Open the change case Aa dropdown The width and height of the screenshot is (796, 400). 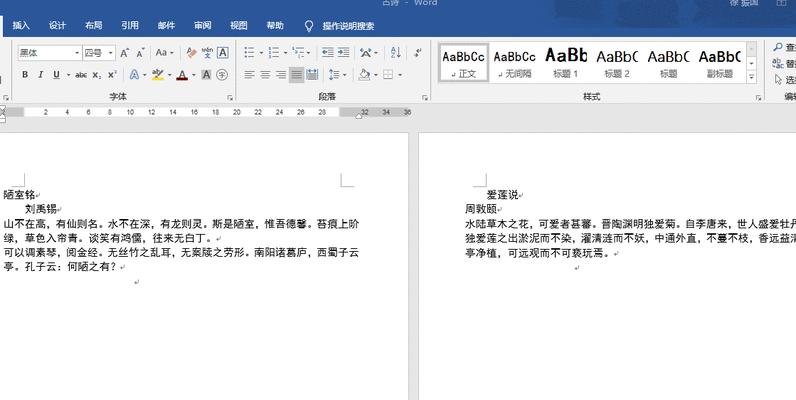pos(164,53)
